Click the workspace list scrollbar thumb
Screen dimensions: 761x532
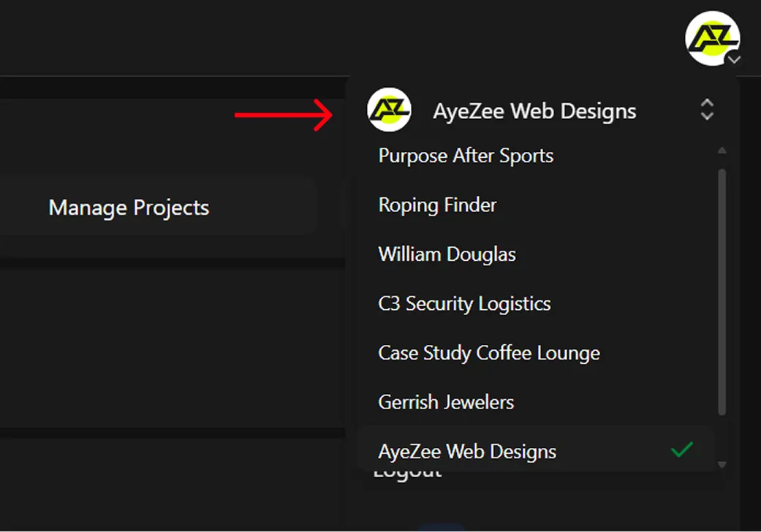pyautogui.click(x=722, y=292)
